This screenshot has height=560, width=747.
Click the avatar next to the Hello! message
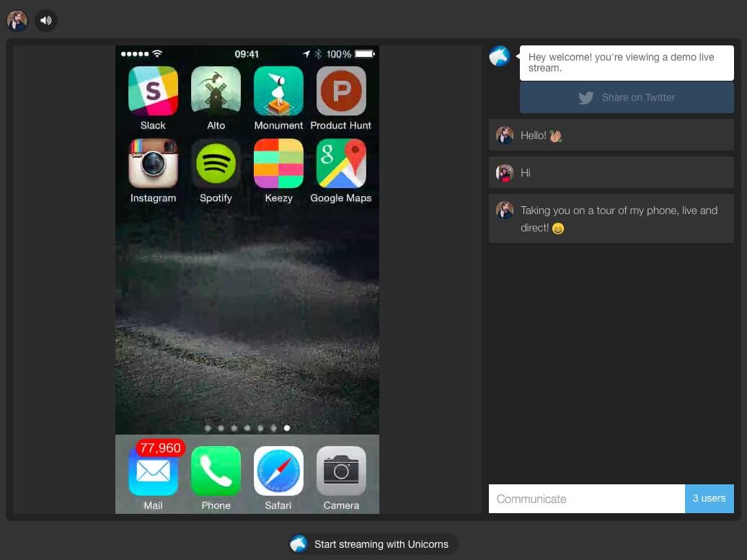[x=505, y=135]
